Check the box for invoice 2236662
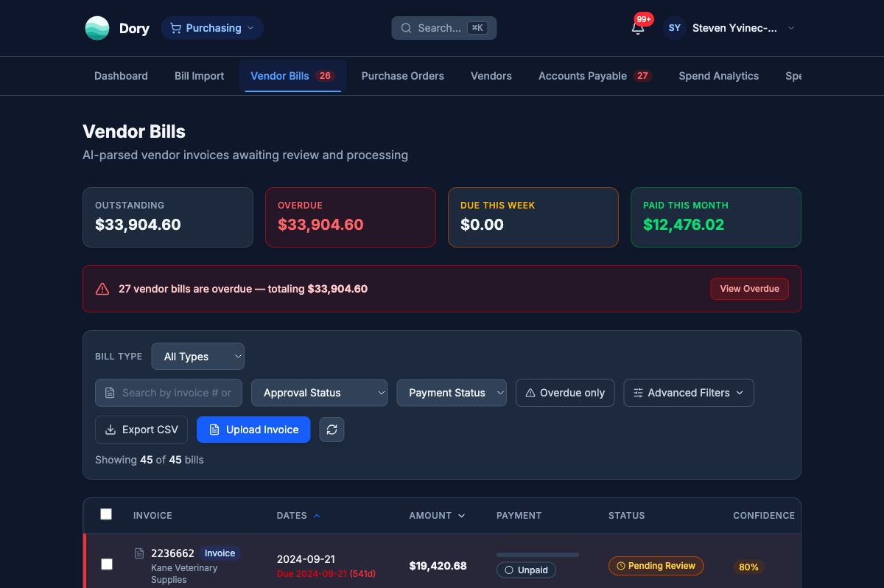The height and width of the screenshot is (588, 884). point(107,564)
